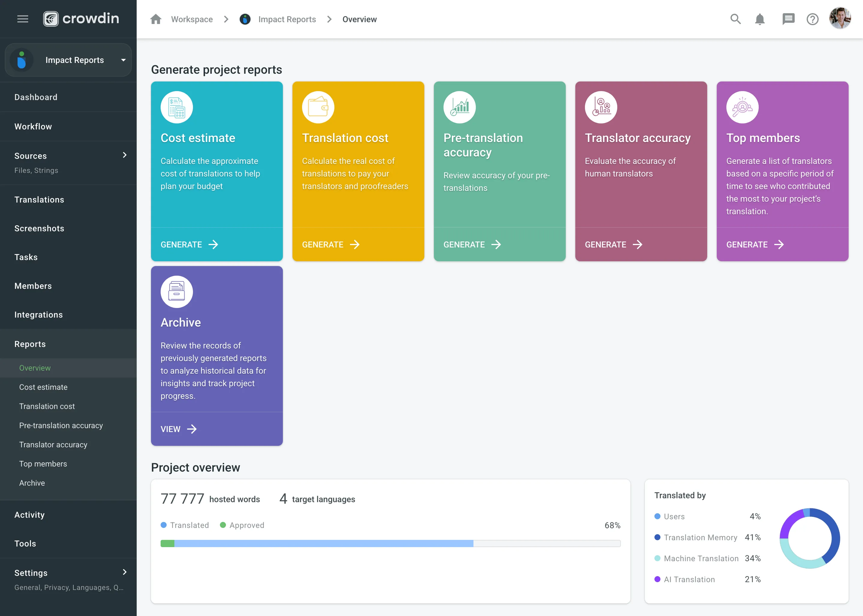Click the Translation cost wallet icon
Screen dimensions: 863x616
[x=318, y=107]
